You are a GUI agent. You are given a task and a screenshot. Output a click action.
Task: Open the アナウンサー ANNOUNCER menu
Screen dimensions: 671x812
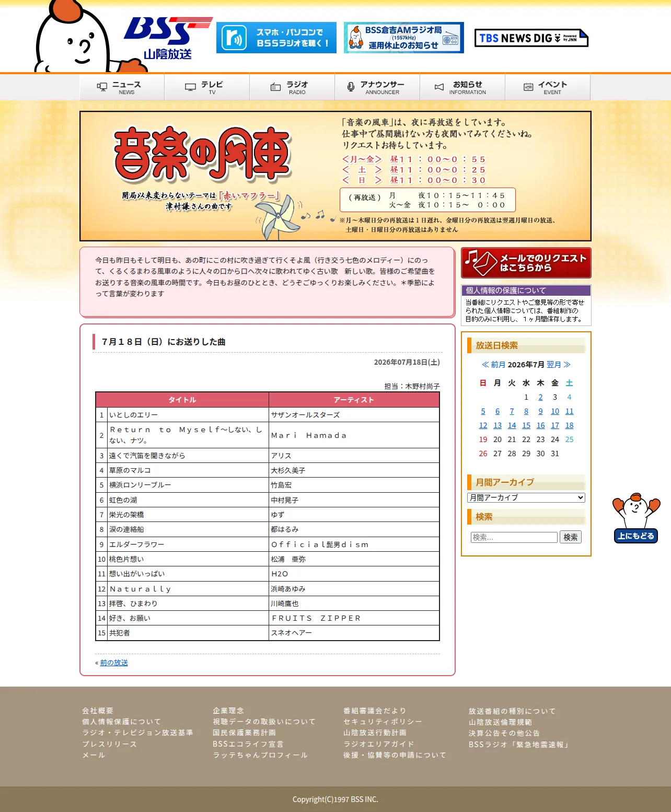[x=377, y=87]
